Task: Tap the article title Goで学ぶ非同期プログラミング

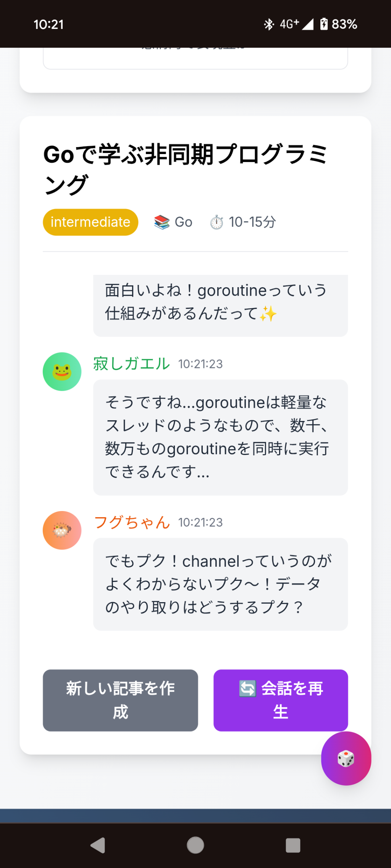Action: [x=185, y=169]
